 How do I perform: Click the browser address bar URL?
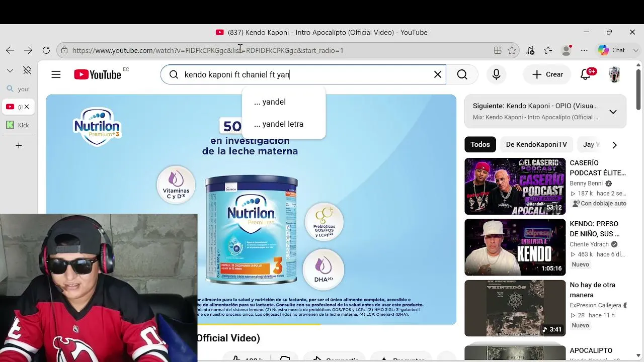[x=208, y=50]
